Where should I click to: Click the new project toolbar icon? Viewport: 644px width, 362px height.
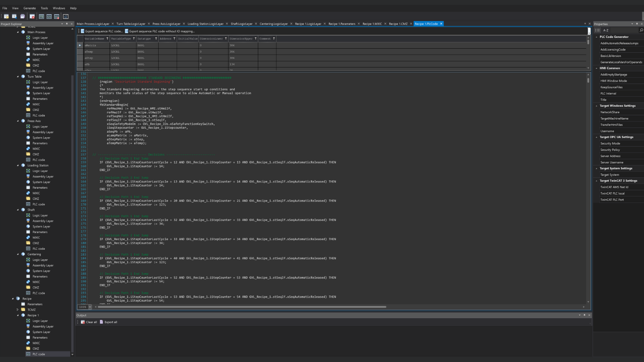click(6, 17)
